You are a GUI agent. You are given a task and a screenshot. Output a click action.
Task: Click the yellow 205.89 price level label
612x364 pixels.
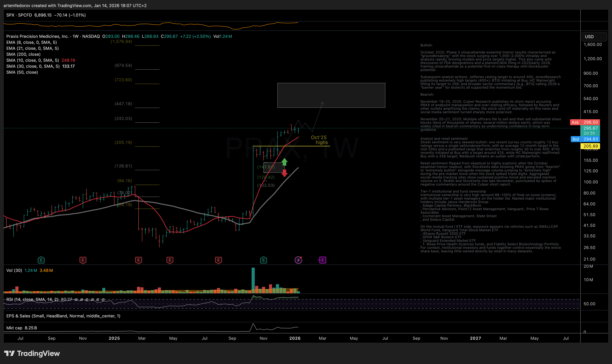click(x=590, y=146)
